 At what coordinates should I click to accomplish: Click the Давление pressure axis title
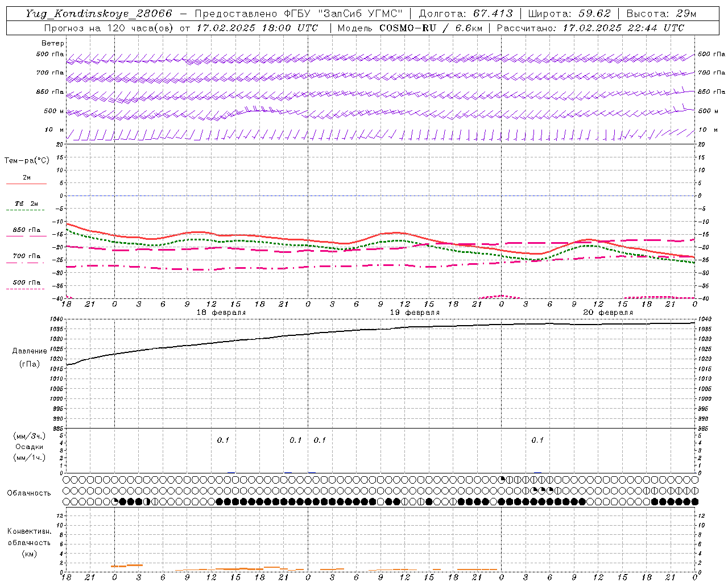[30, 351]
